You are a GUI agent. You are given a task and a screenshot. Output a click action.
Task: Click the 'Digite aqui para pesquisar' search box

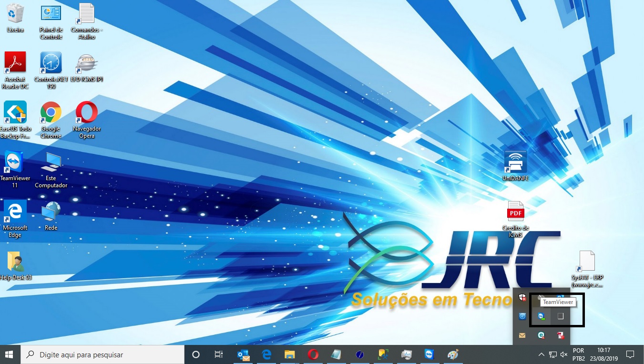[x=102, y=354]
